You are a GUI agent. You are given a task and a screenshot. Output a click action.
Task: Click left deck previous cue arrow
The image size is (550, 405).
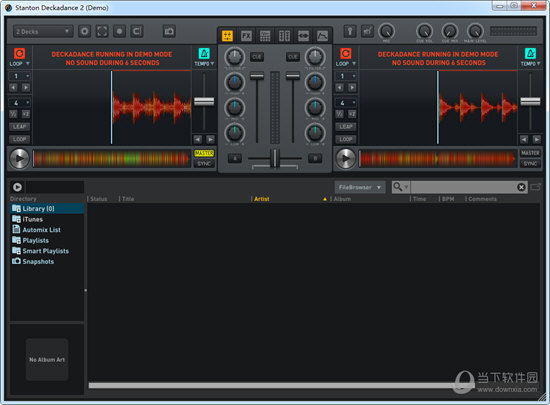(13, 88)
